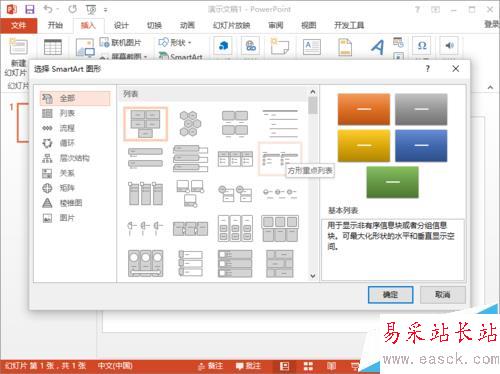Screen dimensions: 500x374
Task: Open the 动画 ribbon tab
Action: pos(187,25)
